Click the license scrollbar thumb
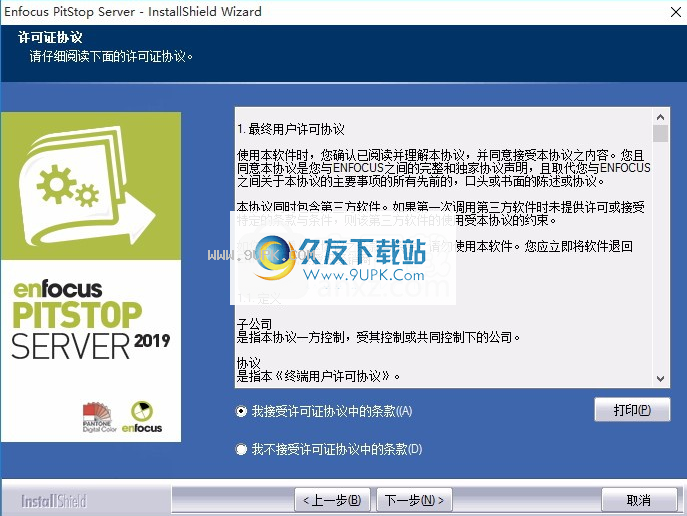Image resolution: width=687 pixels, height=516 pixels. coord(661,134)
